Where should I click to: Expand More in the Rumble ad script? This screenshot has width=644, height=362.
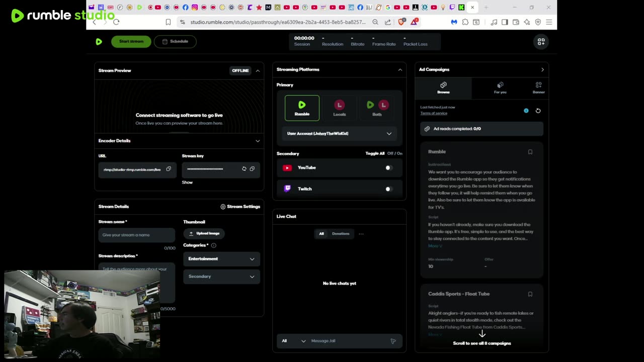click(435, 246)
